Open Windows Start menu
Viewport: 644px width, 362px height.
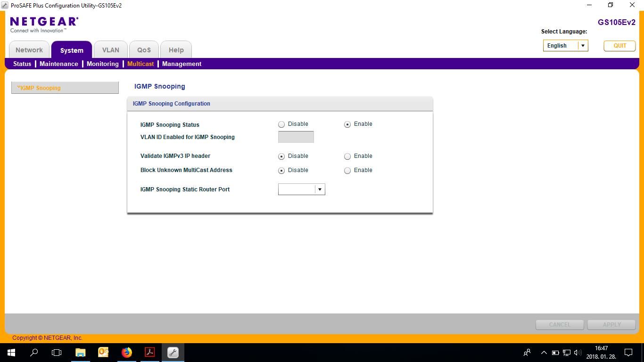pos(11,352)
